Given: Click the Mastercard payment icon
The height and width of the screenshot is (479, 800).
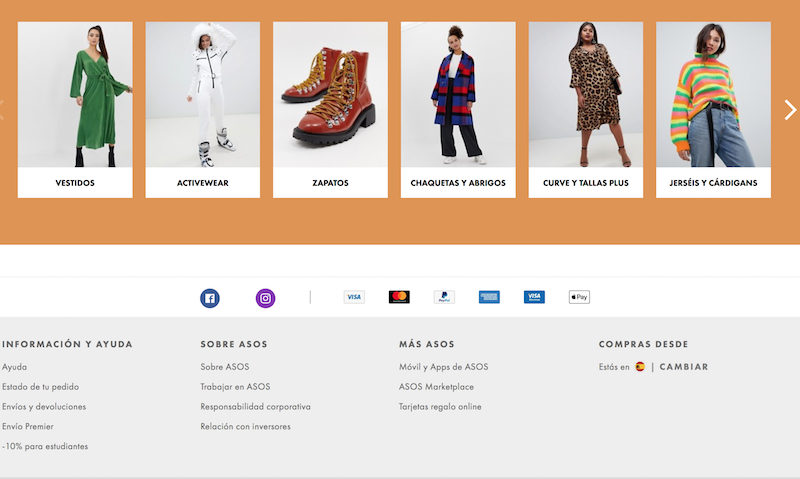Looking at the screenshot, I should click(399, 297).
